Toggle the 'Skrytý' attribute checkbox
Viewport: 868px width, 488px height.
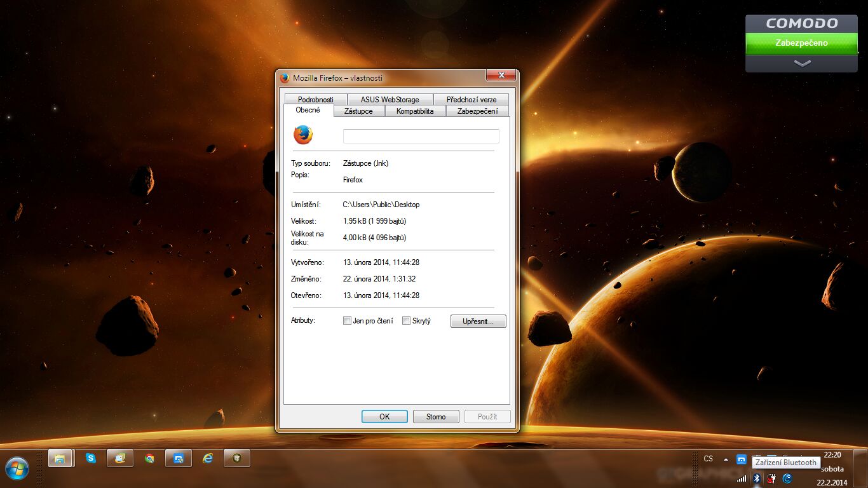406,321
